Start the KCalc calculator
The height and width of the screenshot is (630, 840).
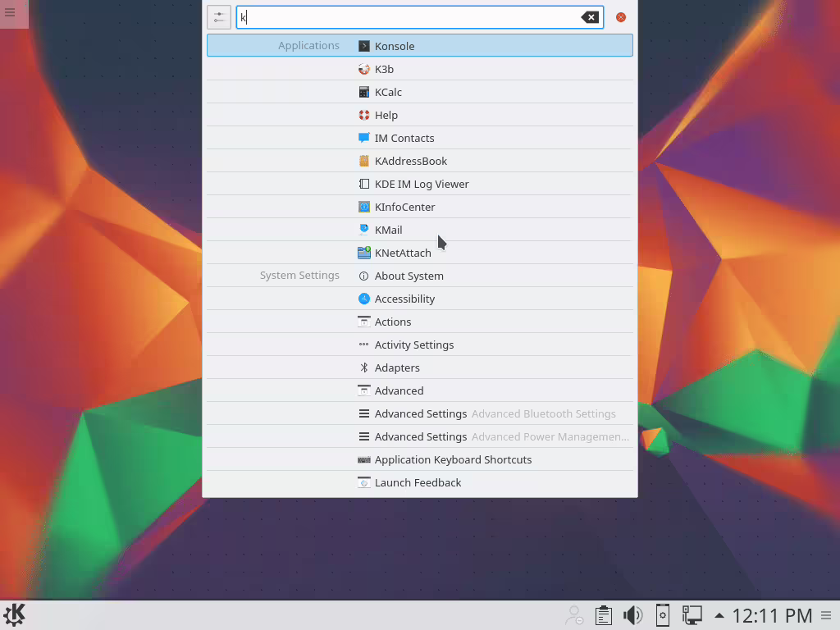pos(420,92)
